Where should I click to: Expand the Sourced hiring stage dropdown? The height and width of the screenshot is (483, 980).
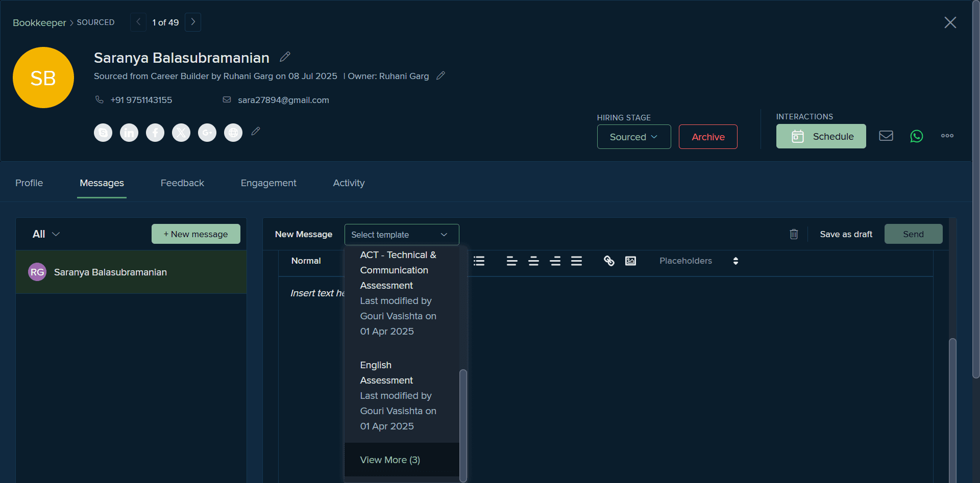tap(634, 137)
